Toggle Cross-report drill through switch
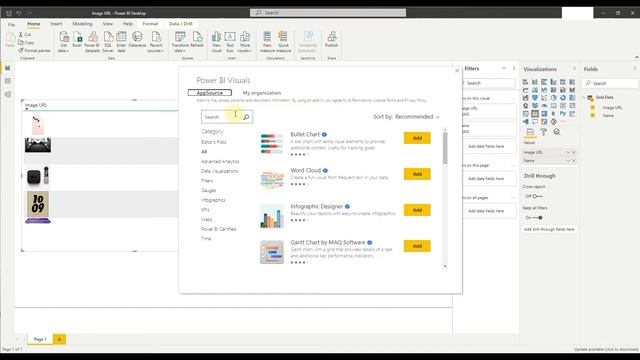This screenshot has width=640, height=360. 537,196
